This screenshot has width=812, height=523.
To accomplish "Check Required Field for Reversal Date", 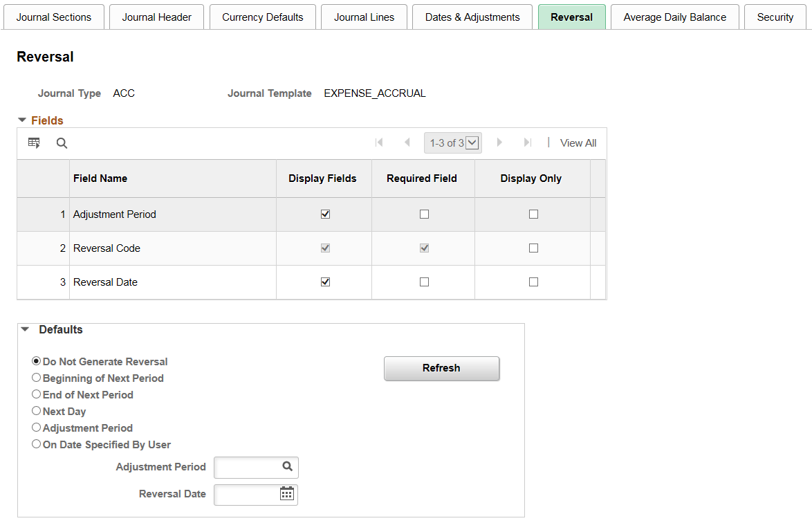I will click(424, 282).
